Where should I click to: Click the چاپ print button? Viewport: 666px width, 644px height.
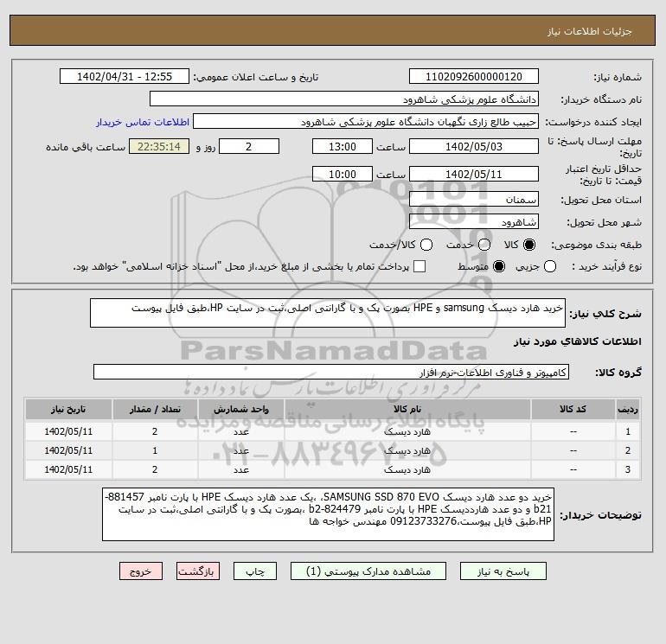pos(255,571)
